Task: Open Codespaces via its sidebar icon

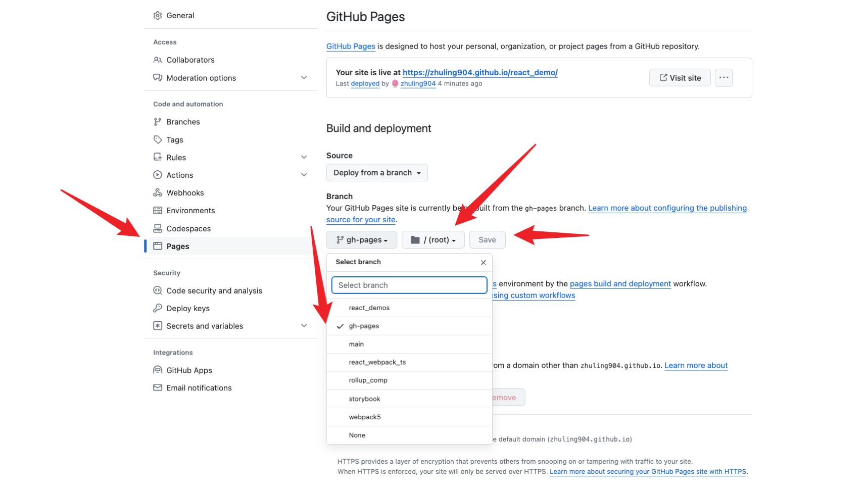Action: [x=158, y=228]
